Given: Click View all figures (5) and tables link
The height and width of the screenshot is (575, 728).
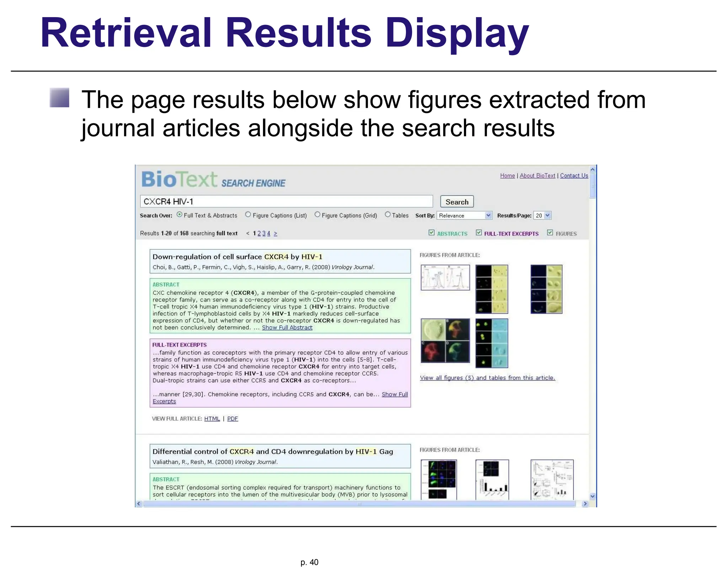Looking at the screenshot, I should point(487,378).
